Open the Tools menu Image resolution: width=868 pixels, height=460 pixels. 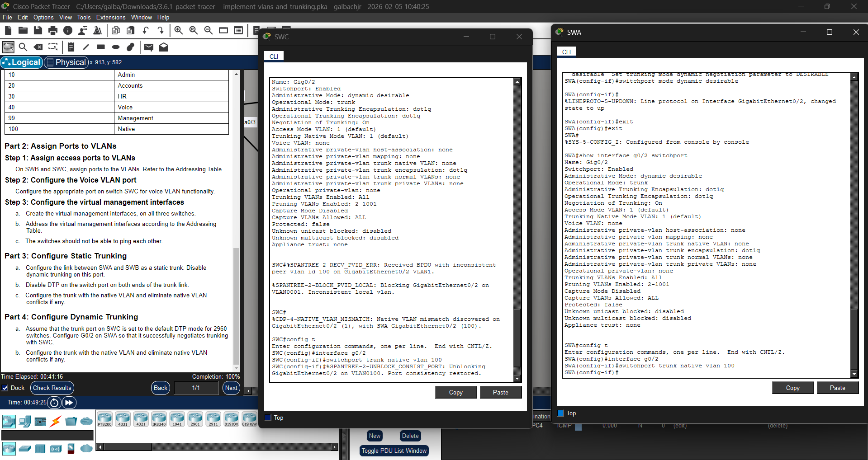point(84,17)
